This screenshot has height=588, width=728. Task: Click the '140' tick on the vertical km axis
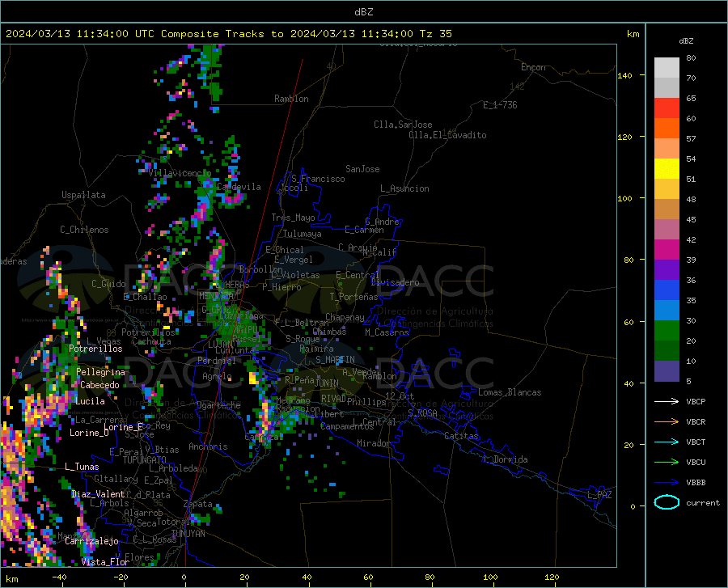(x=624, y=75)
